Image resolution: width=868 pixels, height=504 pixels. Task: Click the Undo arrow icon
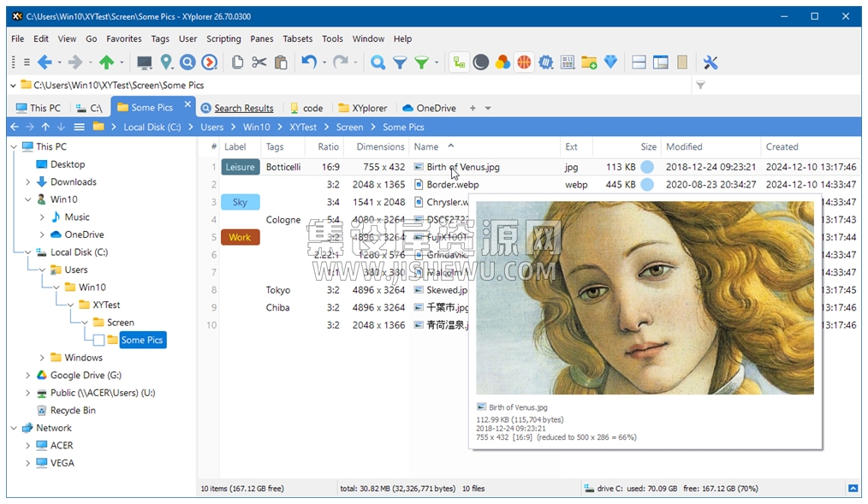[x=309, y=62]
